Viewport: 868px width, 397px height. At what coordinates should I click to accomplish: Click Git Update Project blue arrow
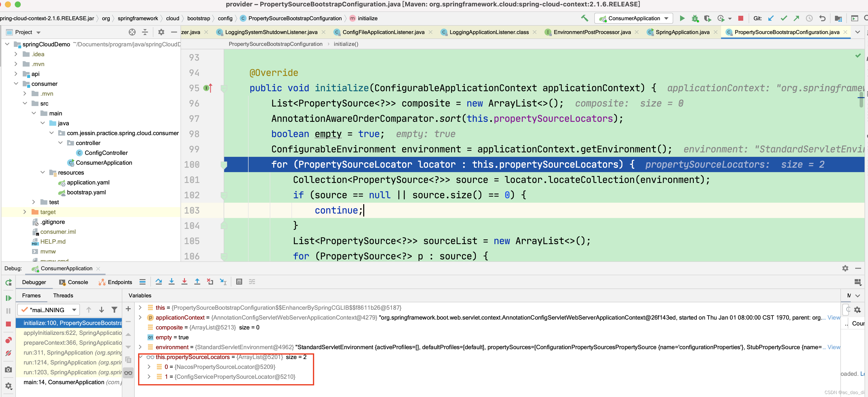point(771,18)
